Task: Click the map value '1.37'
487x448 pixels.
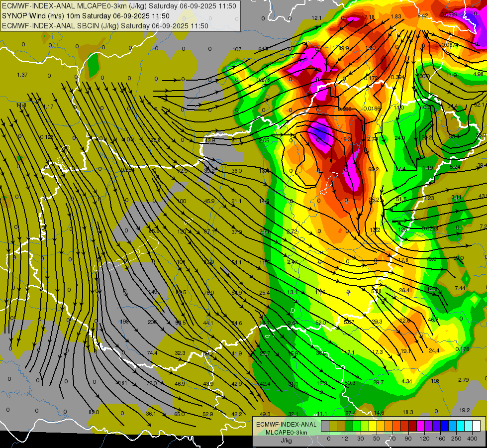Action: tap(22, 75)
